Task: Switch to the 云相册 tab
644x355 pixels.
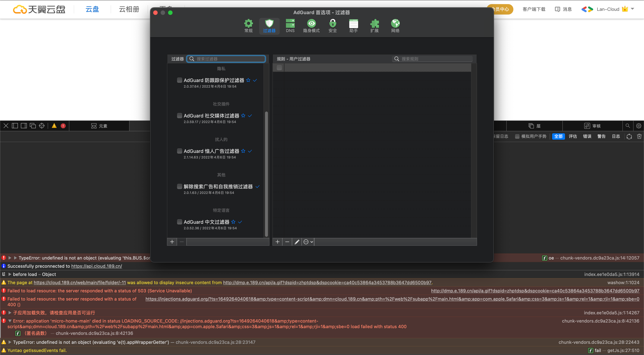Action: click(x=129, y=9)
